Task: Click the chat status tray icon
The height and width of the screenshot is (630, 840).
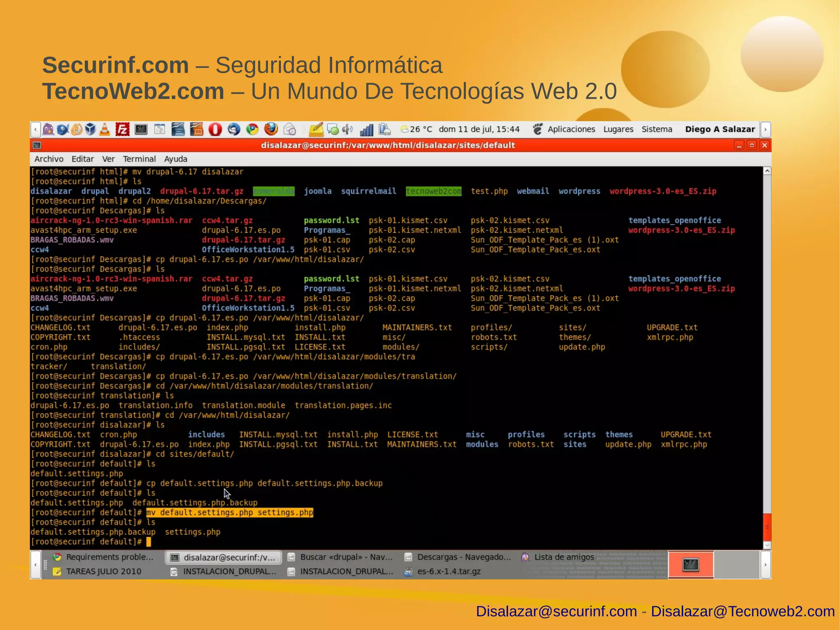Action: pyautogui.click(x=333, y=130)
